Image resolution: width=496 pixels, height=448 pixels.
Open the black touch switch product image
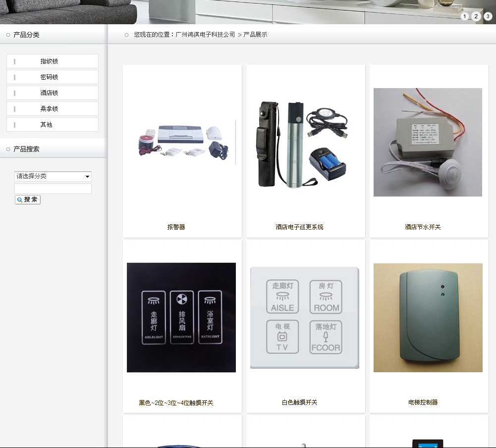point(181,317)
